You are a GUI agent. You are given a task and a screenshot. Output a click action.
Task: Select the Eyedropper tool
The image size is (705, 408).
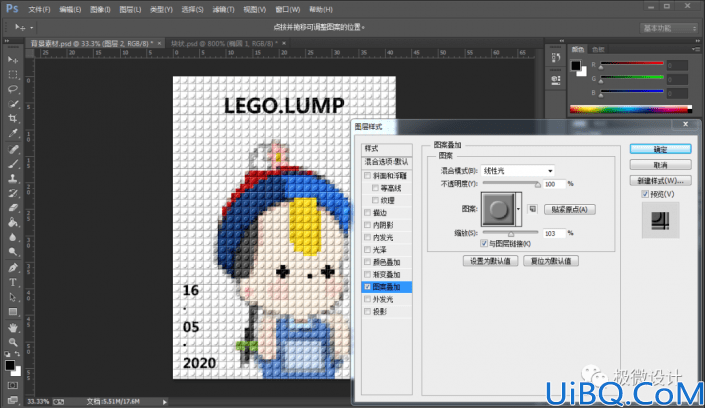(x=13, y=134)
